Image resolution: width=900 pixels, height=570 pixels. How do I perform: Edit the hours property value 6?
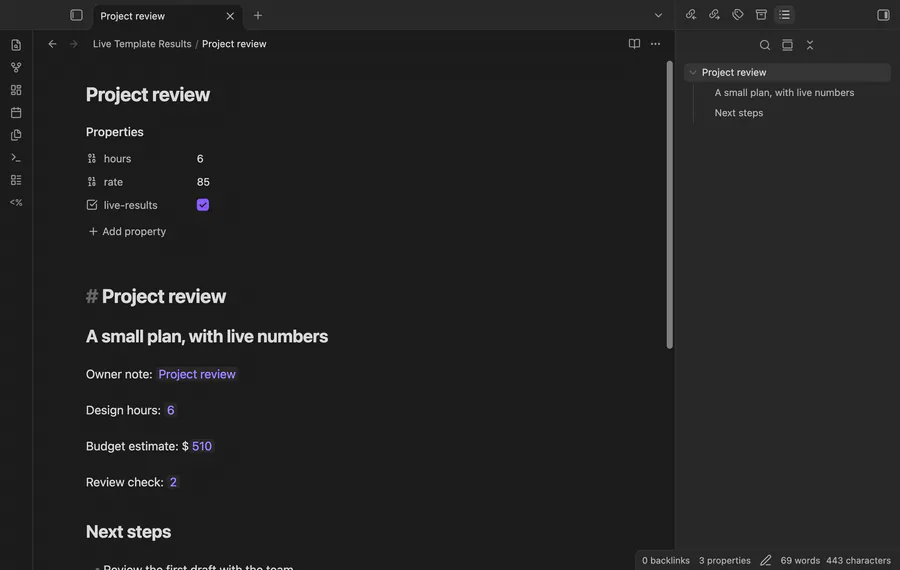coord(200,158)
